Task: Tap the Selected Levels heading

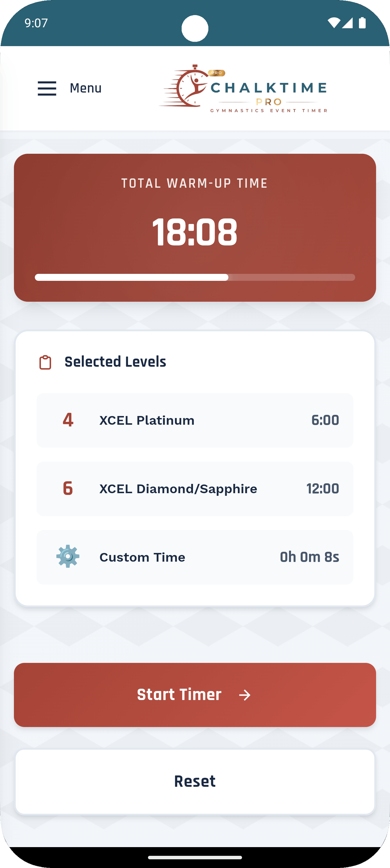Action: [115, 362]
